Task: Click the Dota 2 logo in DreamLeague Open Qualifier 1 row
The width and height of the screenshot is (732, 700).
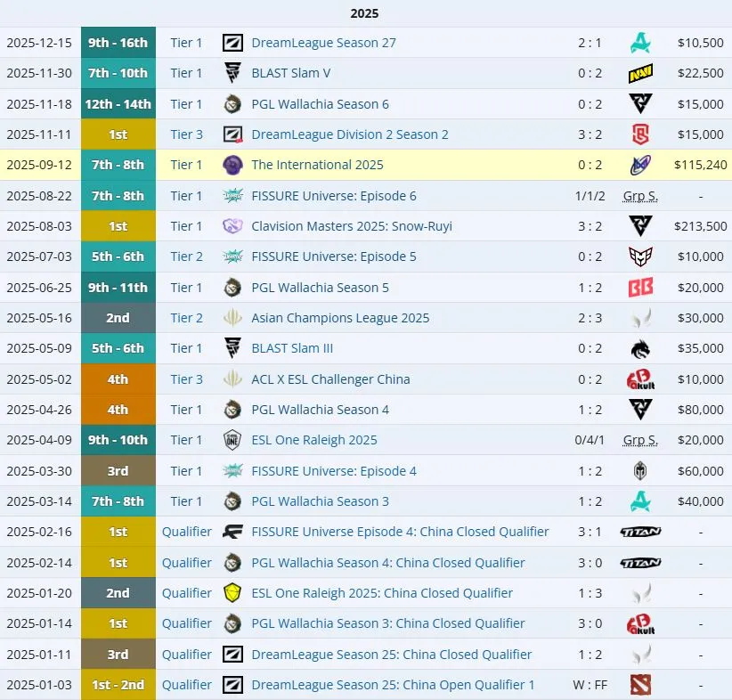Action: [640, 685]
